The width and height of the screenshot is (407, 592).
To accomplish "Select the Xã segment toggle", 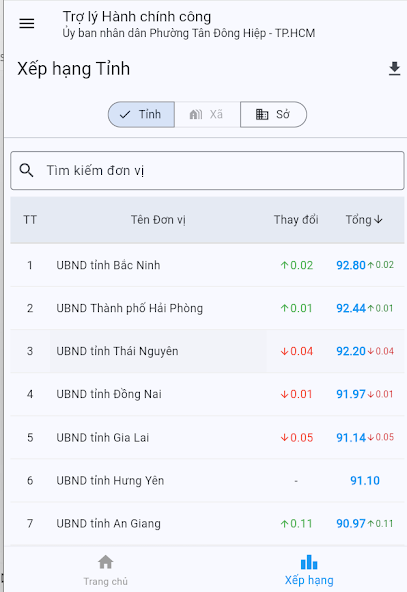I will [x=207, y=114].
